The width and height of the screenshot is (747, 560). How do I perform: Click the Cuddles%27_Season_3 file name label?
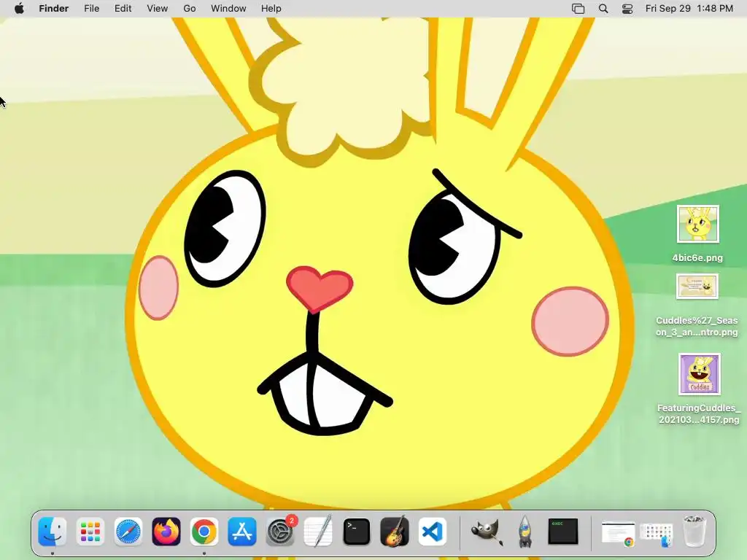pyautogui.click(x=697, y=326)
